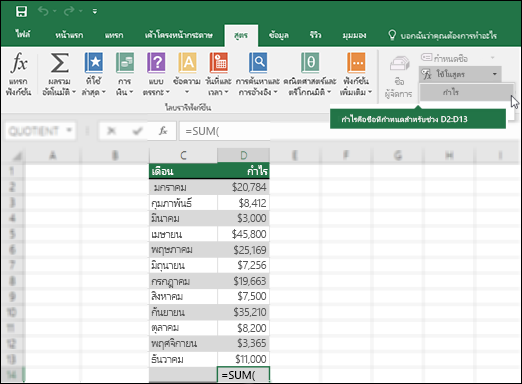This screenshot has height=384, width=522.
Task: Switch to the มุมมอง (View) tab
Action: 354,35
